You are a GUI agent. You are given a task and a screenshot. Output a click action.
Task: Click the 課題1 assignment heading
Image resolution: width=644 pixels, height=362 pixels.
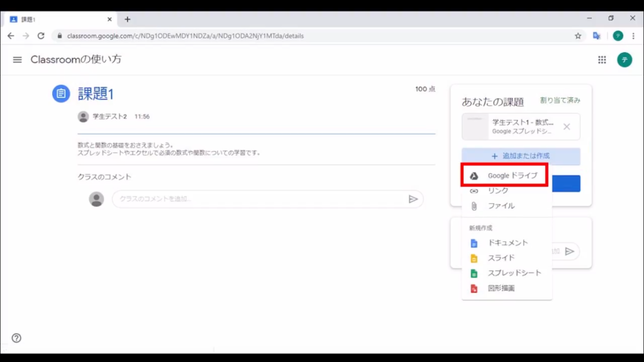point(96,94)
